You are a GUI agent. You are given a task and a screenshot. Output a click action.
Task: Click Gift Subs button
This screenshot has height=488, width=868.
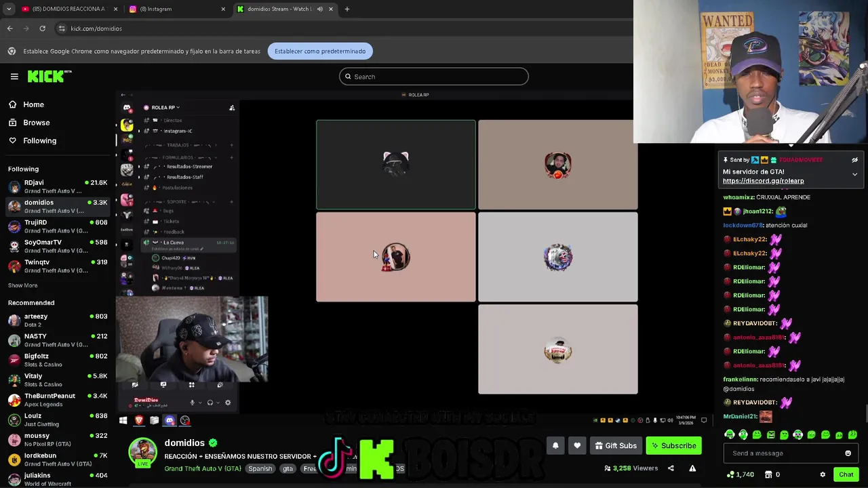click(x=616, y=445)
